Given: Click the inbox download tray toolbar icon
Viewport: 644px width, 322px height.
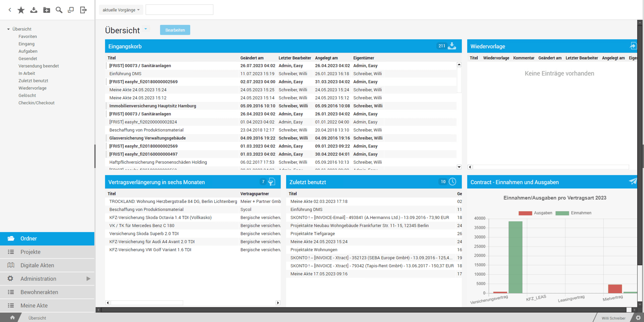Looking at the screenshot, I should click(34, 10).
